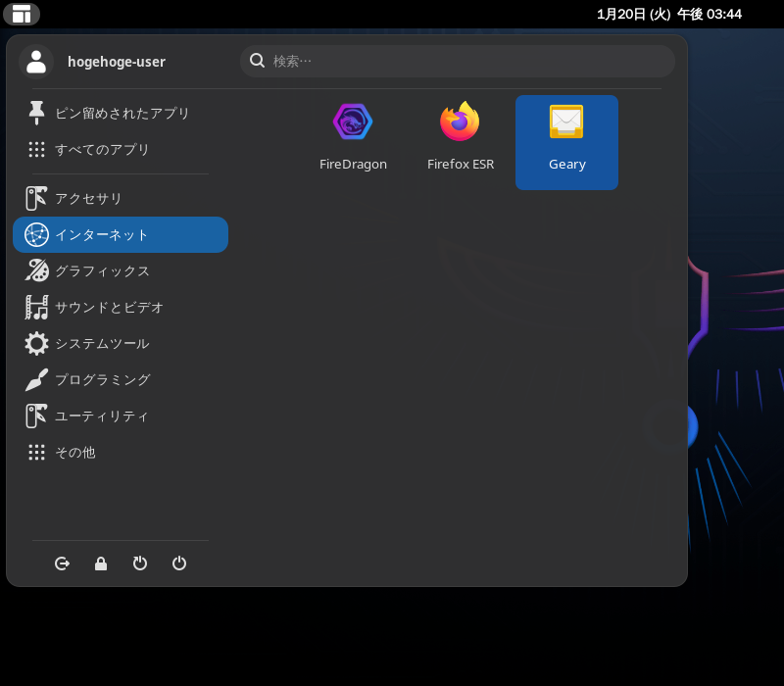This screenshot has height=686, width=784.
Task: Open the ピン留めされたアプリ category
Action: point(121,113)
